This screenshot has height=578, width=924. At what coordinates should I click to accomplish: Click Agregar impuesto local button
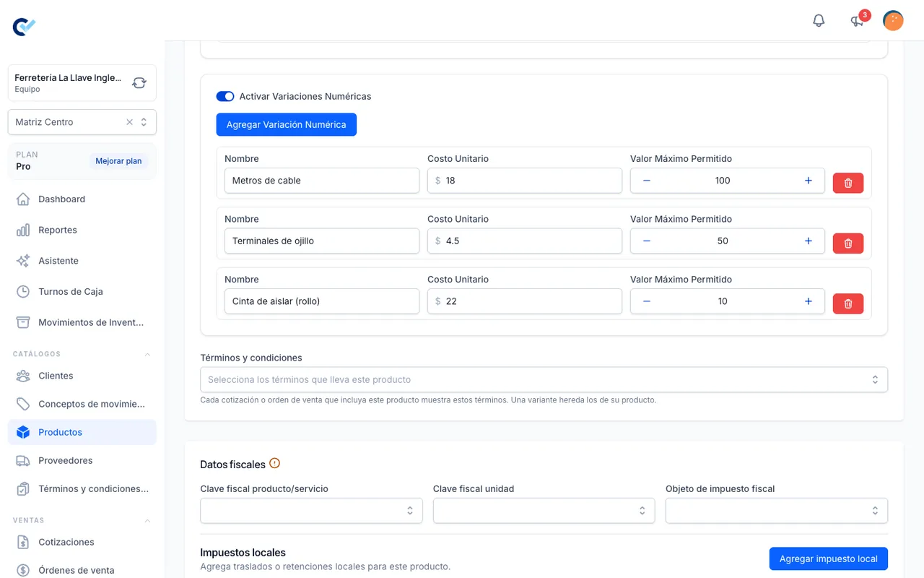click(x=829, y=558)
